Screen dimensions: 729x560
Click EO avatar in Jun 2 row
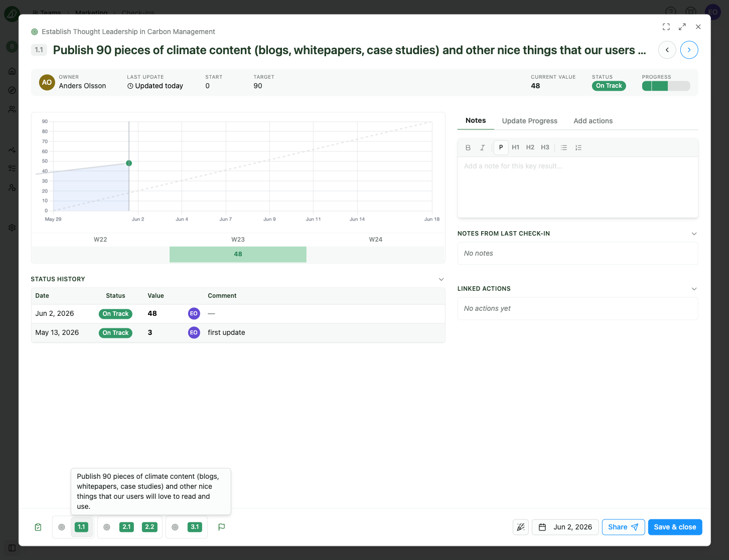point(194,313)
